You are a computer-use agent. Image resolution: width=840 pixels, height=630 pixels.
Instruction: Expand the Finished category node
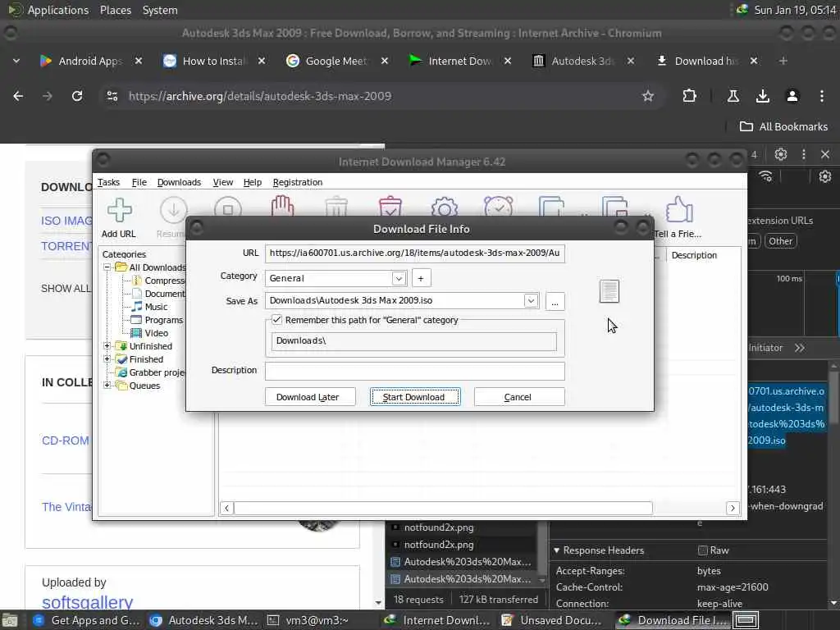pyautogui.click(x=107, y=359)
